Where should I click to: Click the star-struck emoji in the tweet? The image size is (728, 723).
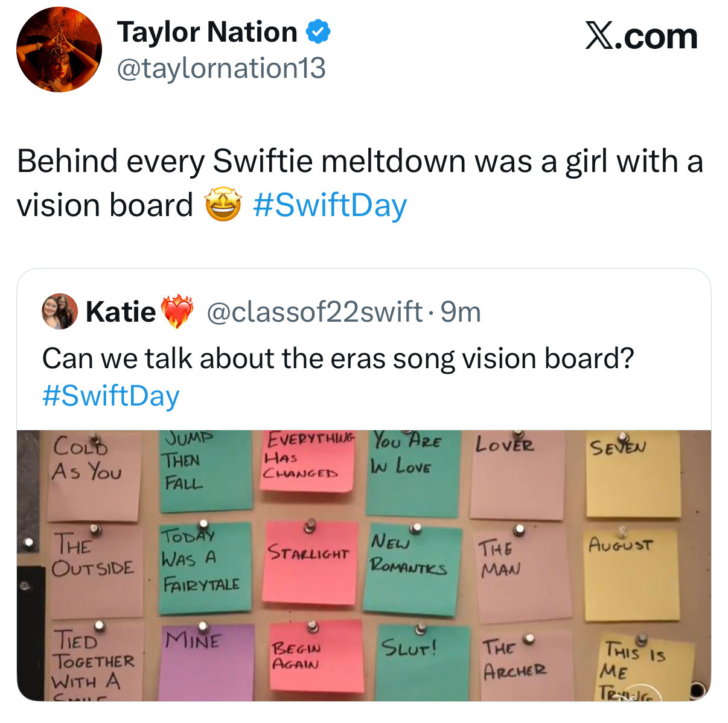223,205
